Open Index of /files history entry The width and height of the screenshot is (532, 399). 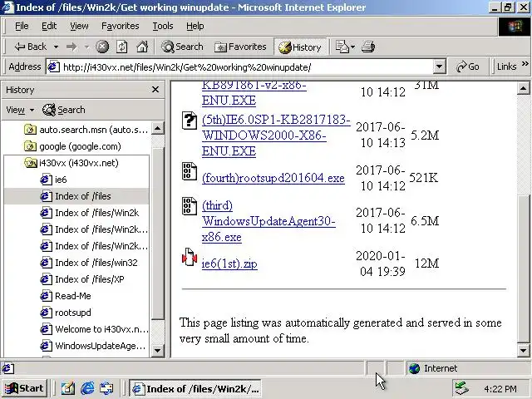pyautogui.click(x=76, y=196)
